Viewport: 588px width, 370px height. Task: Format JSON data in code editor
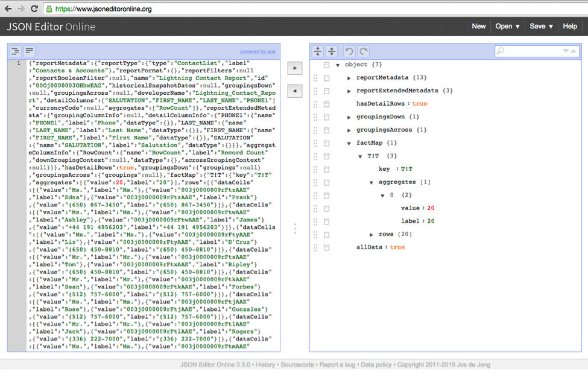click(15, 51)
